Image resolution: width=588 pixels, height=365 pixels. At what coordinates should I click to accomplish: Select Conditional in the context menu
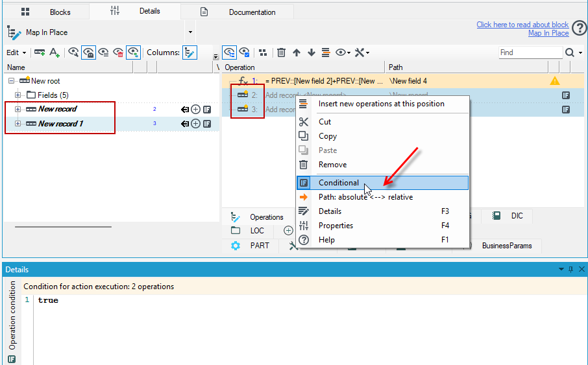tap(382, 183)
